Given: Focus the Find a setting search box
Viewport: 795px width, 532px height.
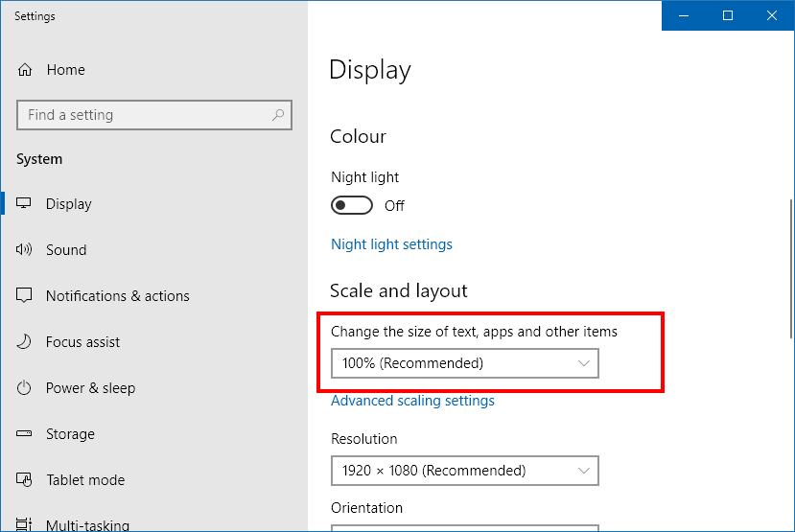Looking at the screenshot, I should (x=144, y=115).
